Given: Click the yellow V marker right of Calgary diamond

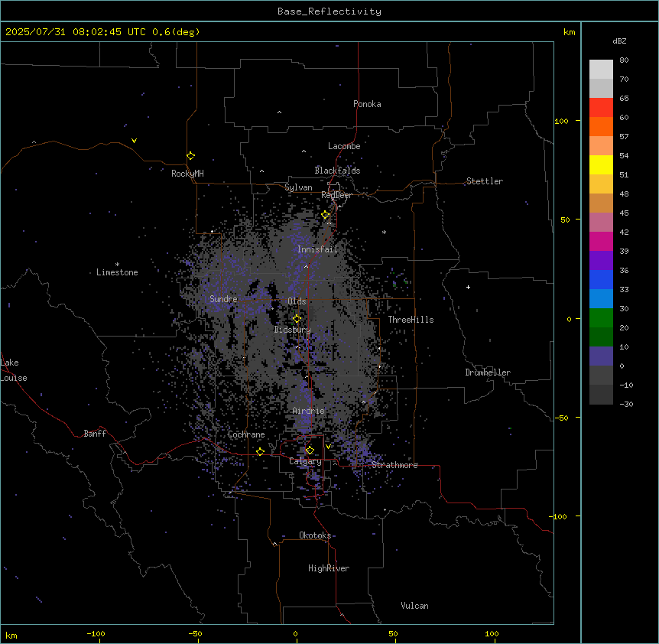Looking at the screenshot, I should click(328, 447).
